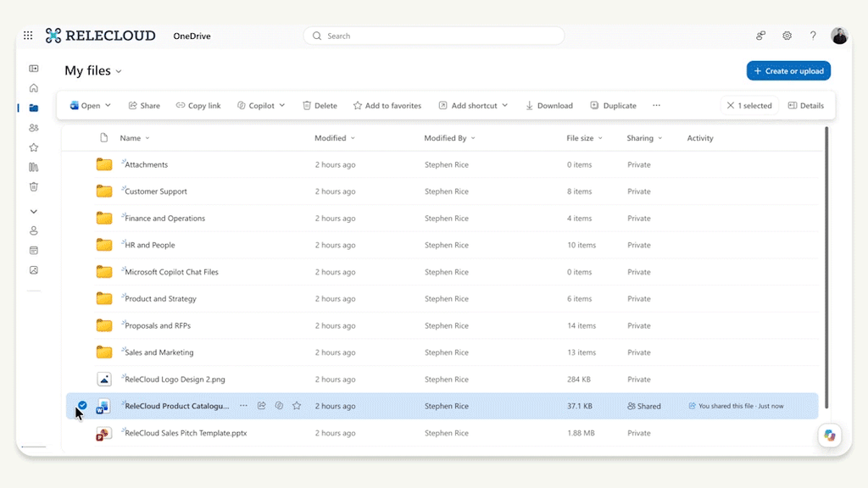Click Copy link in the command bar
This screenshot has height=488, width=868.
pos(198,106)
